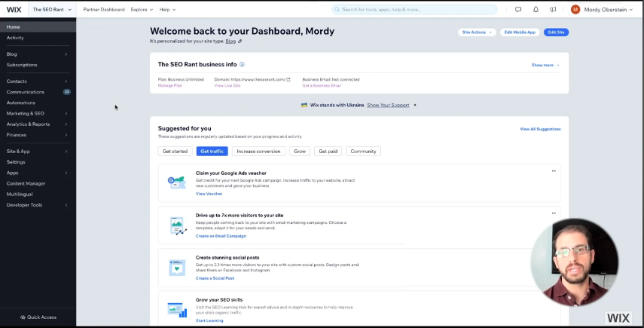Open more options for Google Ads voucher card

click(554, 171)
